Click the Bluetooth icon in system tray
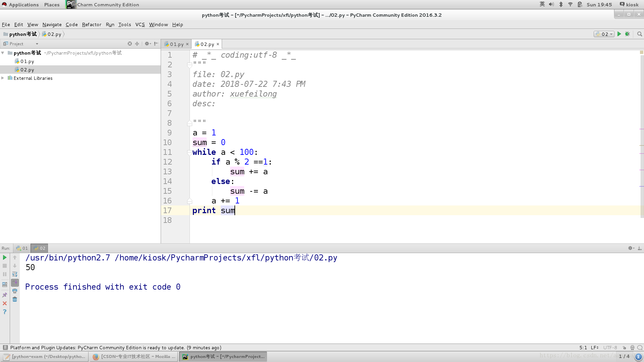 [561, 4]
